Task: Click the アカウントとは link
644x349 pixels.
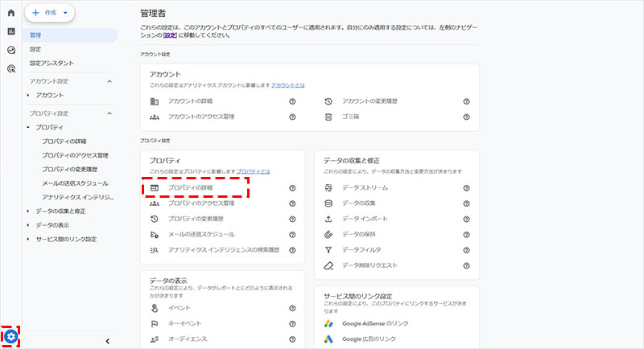Action: 288,84
